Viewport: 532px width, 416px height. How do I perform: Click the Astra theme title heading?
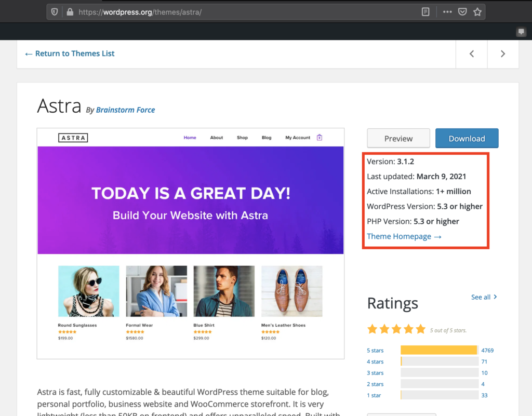click(x=59, y=106)
